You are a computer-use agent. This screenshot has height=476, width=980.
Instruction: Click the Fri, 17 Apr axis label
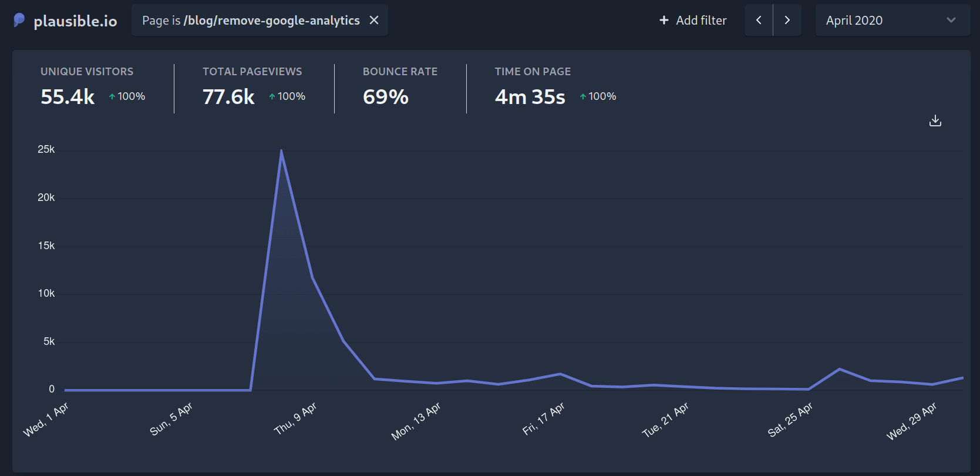click(x=543, y=418)
